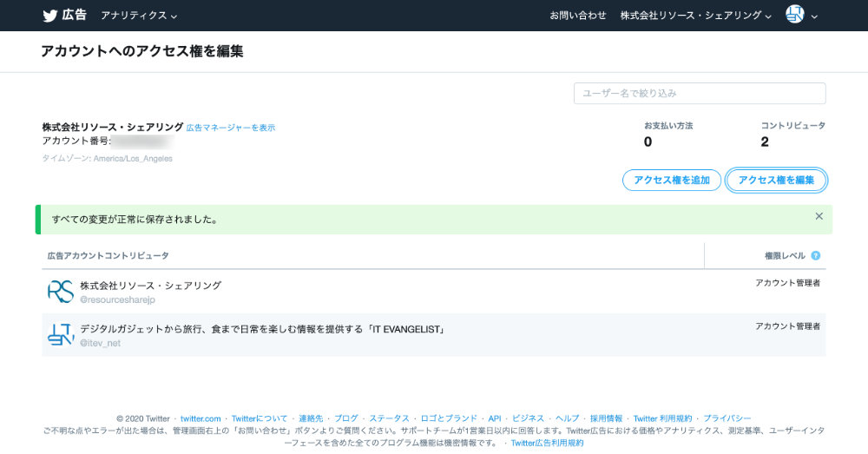Screen dimensions: 868x454
Task: Click the アクセス権を編集 button
Action: click(776, 180)
